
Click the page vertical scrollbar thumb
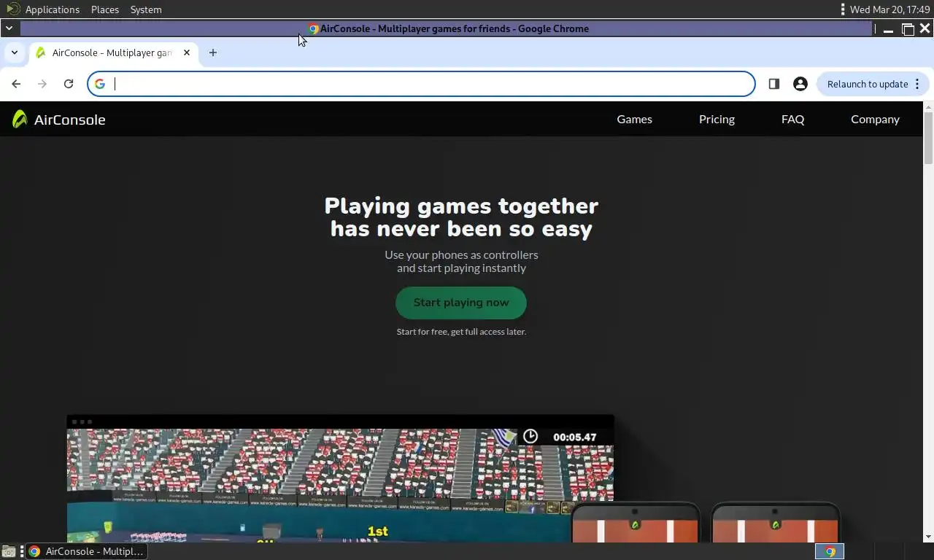point(928,139)
